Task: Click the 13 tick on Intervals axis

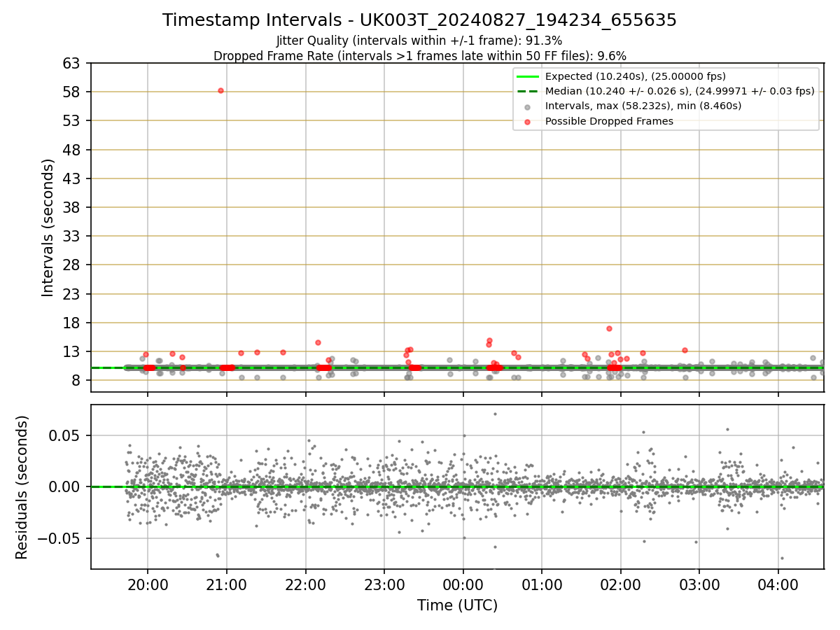Action: (73, 352)
